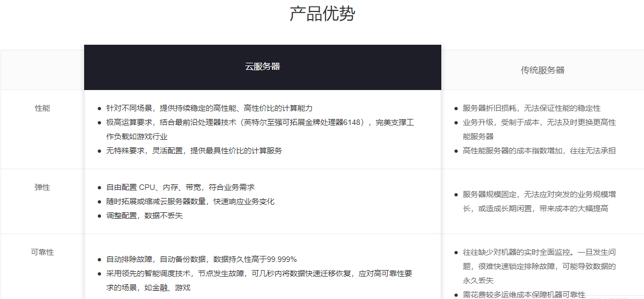Click bullet 需花费较多运维成本保障机器可靠性

pyautogui.click(x=524, y=295)
